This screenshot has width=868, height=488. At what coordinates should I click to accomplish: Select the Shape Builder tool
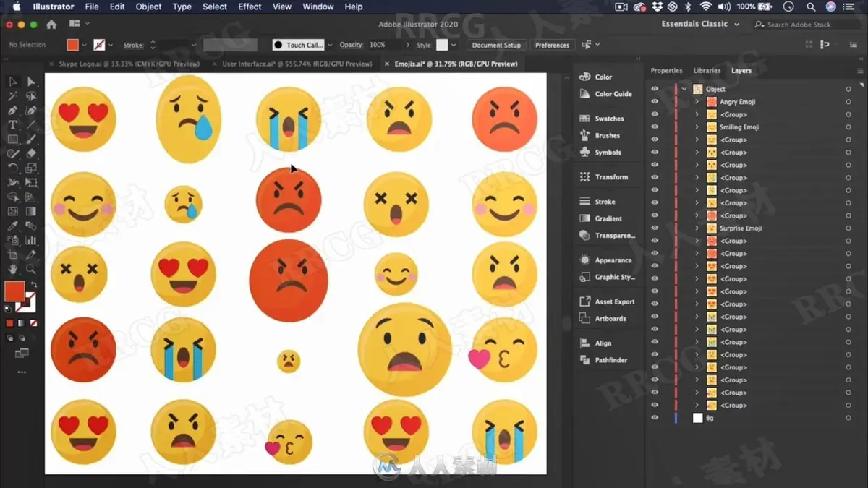(x=13, y=197)
